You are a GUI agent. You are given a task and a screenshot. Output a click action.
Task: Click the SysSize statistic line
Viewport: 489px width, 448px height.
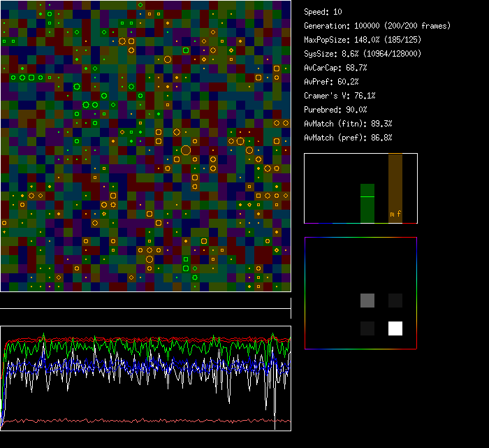pos(363,54)
